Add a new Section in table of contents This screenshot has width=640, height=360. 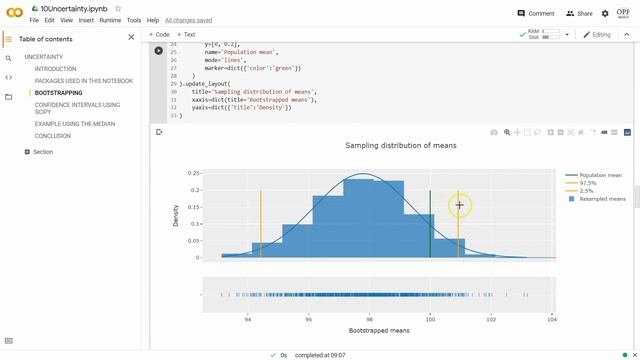39,152
